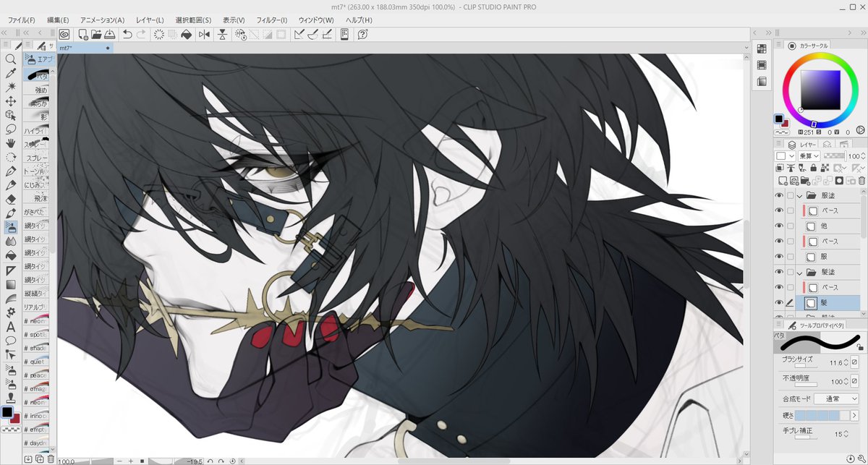This screenshot has height=465, width=868.
Task: Open help question mark icon
Action: coord(363,34)
